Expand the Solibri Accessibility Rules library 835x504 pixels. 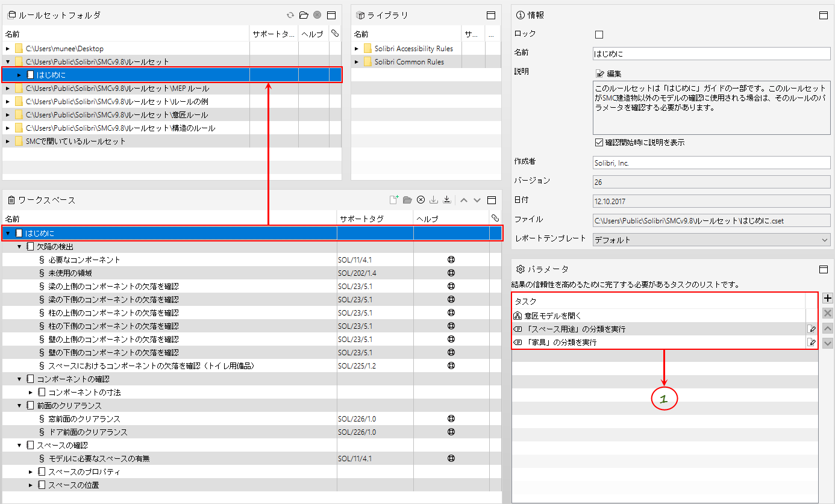tap(357, 49)
